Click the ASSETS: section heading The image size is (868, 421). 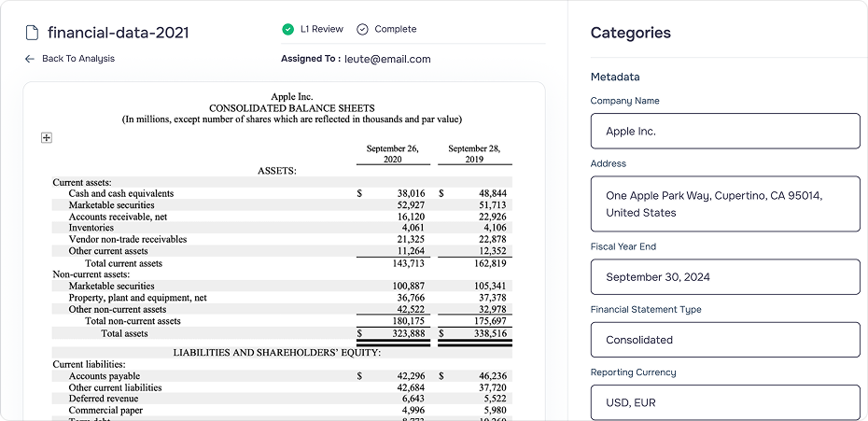tap(277, 171)
